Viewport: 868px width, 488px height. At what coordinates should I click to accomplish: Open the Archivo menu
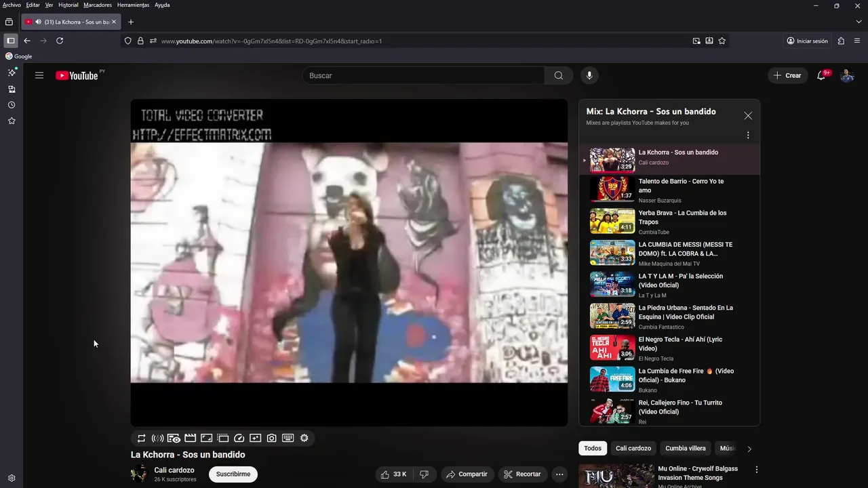click(x=12, y=5)
